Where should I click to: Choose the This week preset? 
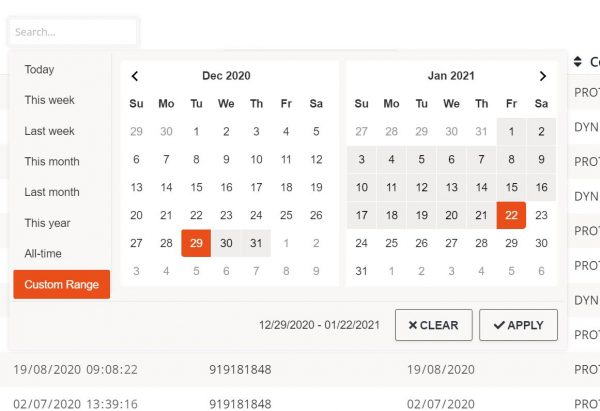(x=50, y=100)
